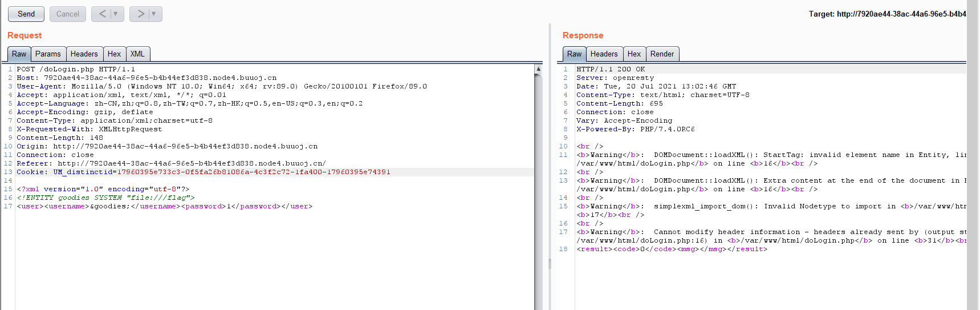Open the Response Headers tab
Image resolution: width=980 pixels, height=310 pixels.
point(604,54)
